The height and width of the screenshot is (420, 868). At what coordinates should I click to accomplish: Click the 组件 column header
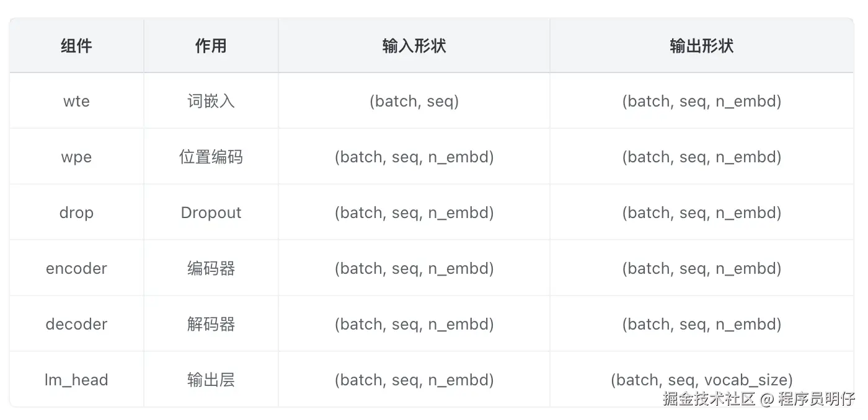point(76,46)
